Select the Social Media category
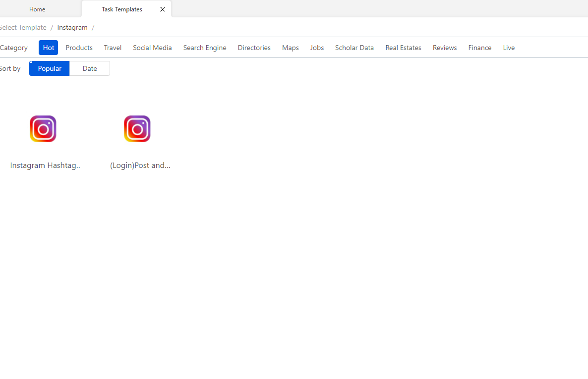Image resolution: width=588 pixels, height=379 pixels. pyautogui.click(x=152, y=48)
